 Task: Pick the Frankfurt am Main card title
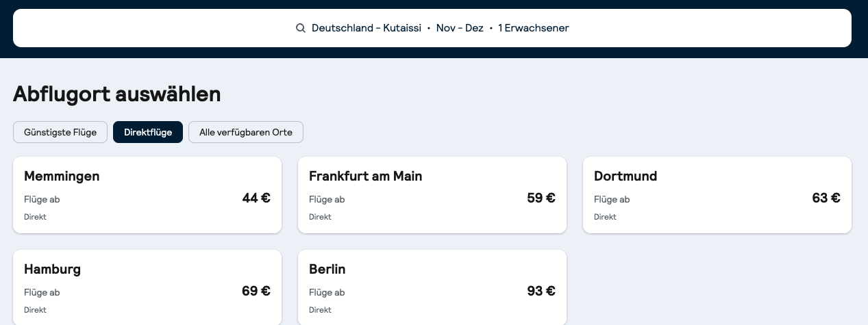(x=365, y=176)
